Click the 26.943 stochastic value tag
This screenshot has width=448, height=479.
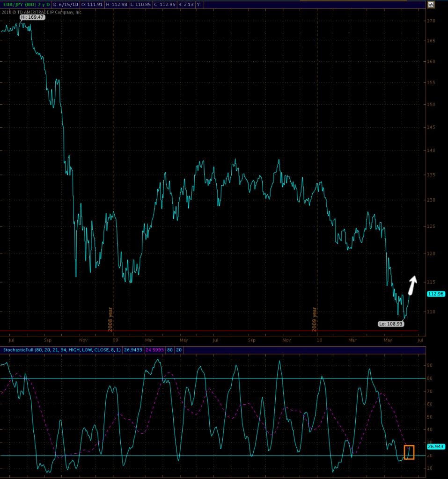pyautogui.click(x=436, y=446)
